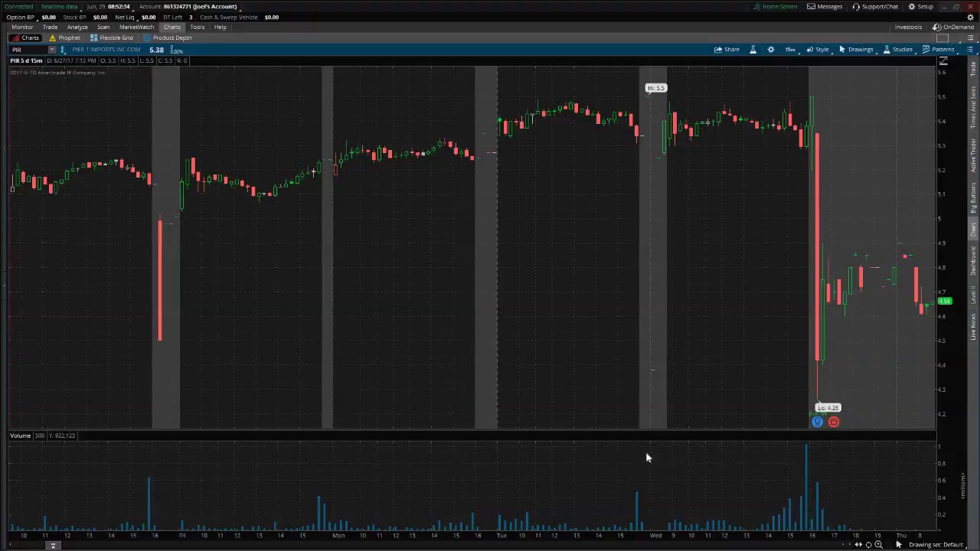The height and width of the screenshot is (551, 980).
Task: Click the circle reset-zoom icon at bottom
Action: pos(868,545)
